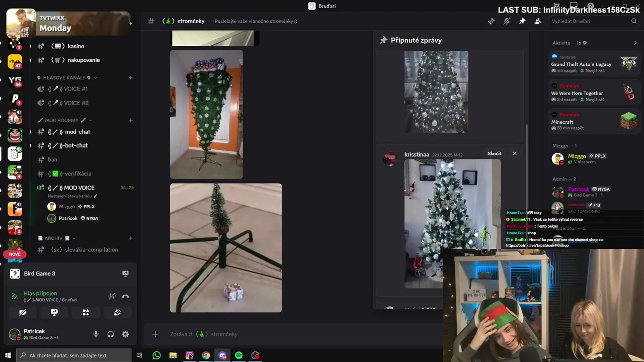Open user settings gear

click(125, 334)
